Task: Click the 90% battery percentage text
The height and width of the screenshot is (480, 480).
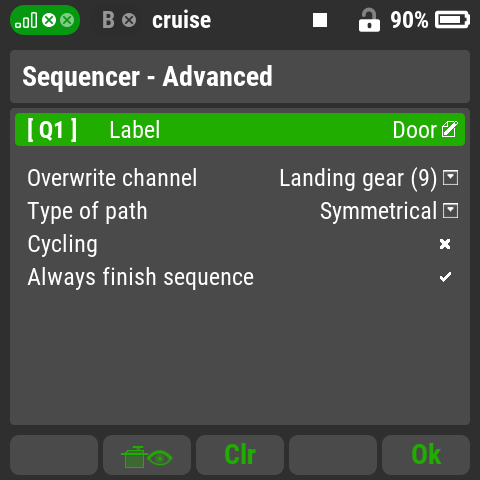Action: (x=409, y=20)
